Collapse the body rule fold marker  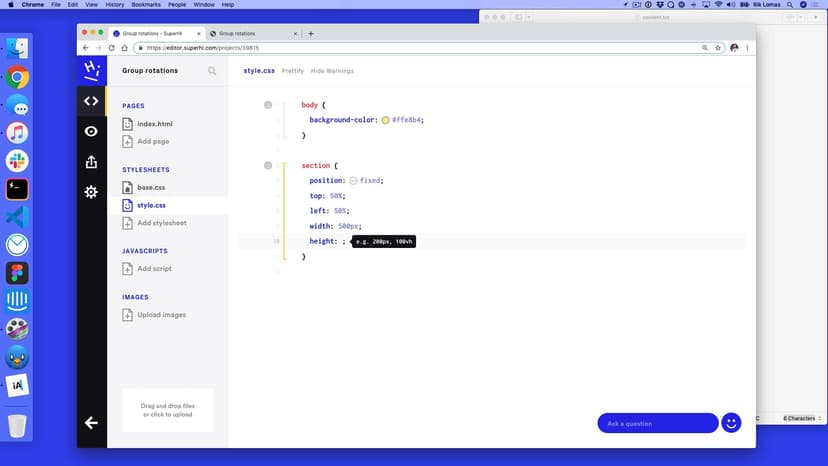(268, 105)
